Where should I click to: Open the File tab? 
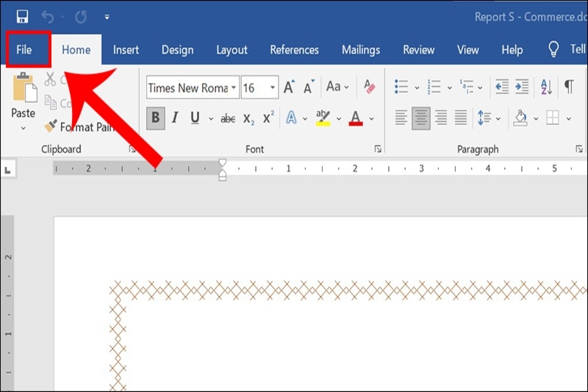[x=24, y=50]
